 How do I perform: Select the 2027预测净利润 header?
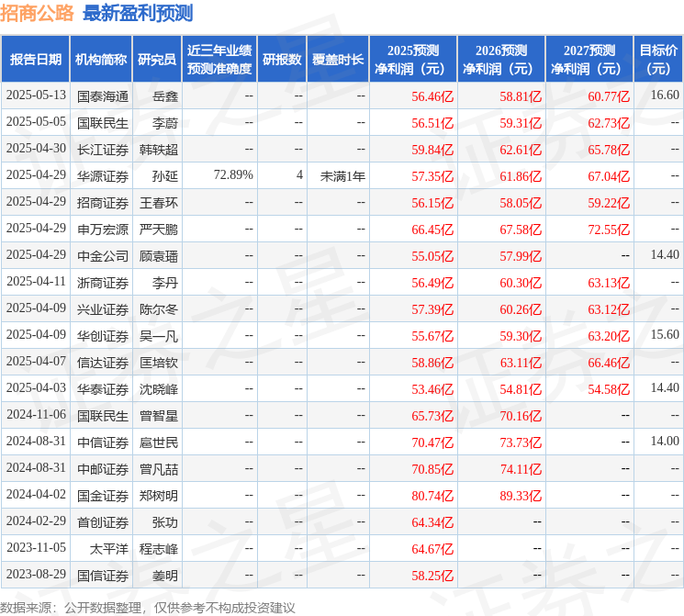[589, 60]
